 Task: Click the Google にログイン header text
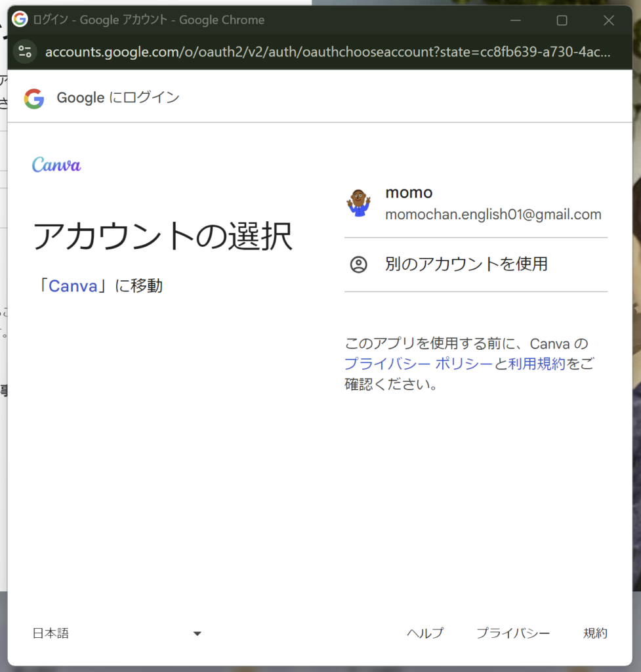pos(118,98)
